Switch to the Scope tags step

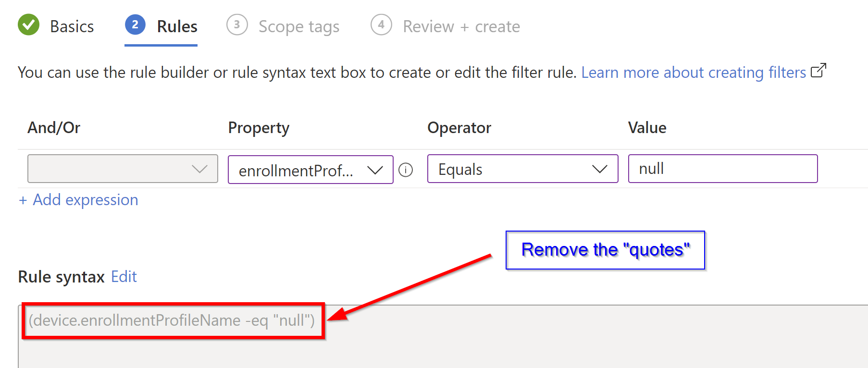[298, 26]
